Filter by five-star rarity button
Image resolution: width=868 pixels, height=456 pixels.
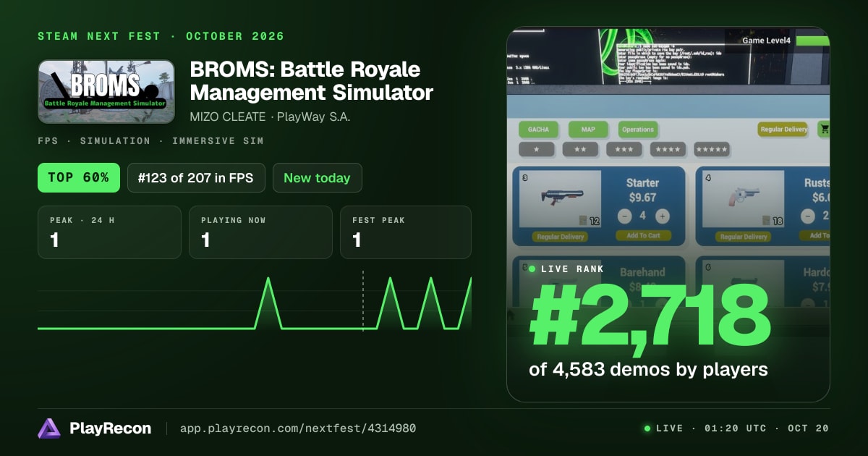point(712,149)
